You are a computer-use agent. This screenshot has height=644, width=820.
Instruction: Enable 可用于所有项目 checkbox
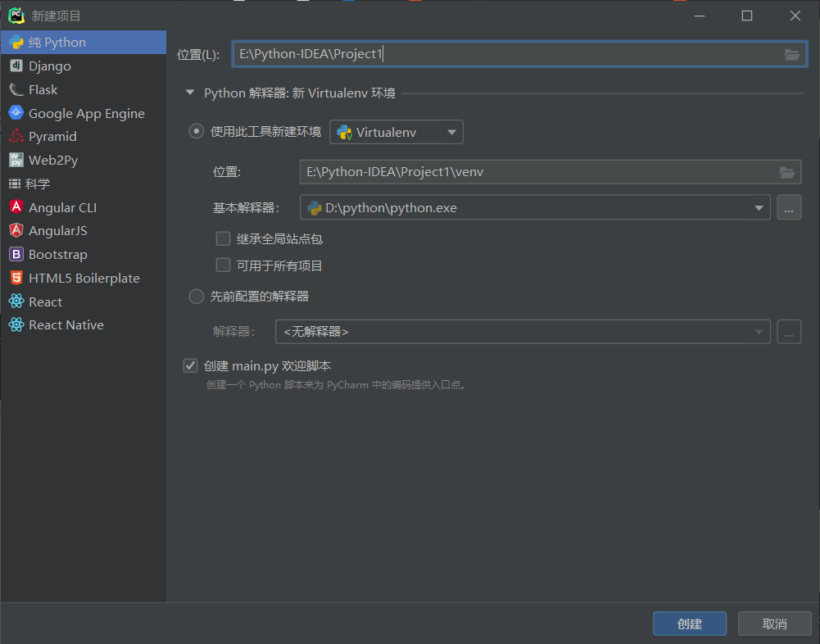click(x=224, y=265)
